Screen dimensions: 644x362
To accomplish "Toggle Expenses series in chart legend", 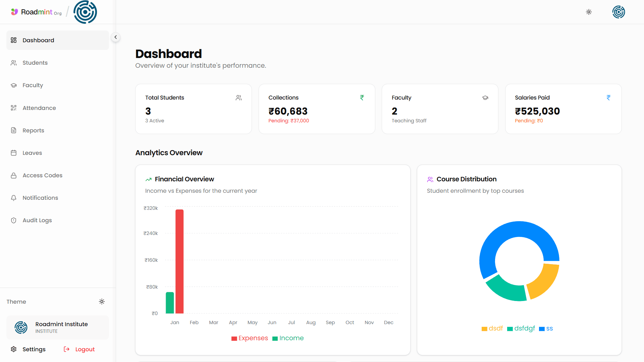I will pos(250,338).
